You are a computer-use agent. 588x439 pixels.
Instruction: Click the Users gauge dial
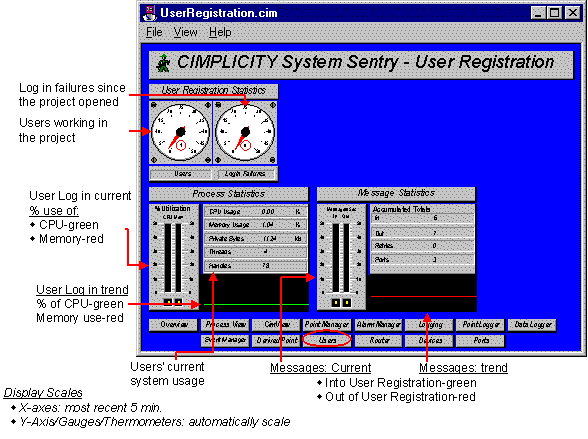[x=180, y=132]
